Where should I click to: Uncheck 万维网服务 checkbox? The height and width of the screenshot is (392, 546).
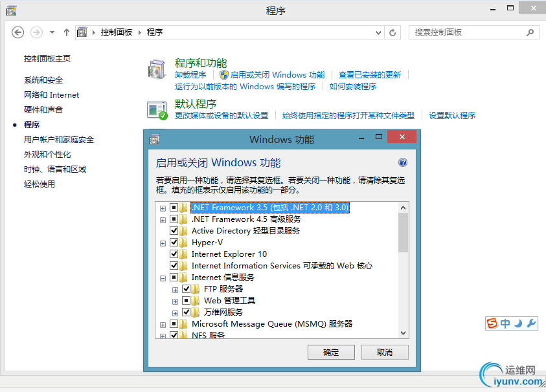(187, 312)
